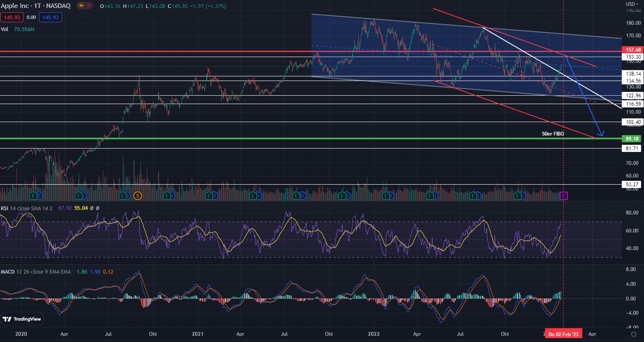Open the July 2022 earnings E marker
644x342 pixels.
point(473,195)
